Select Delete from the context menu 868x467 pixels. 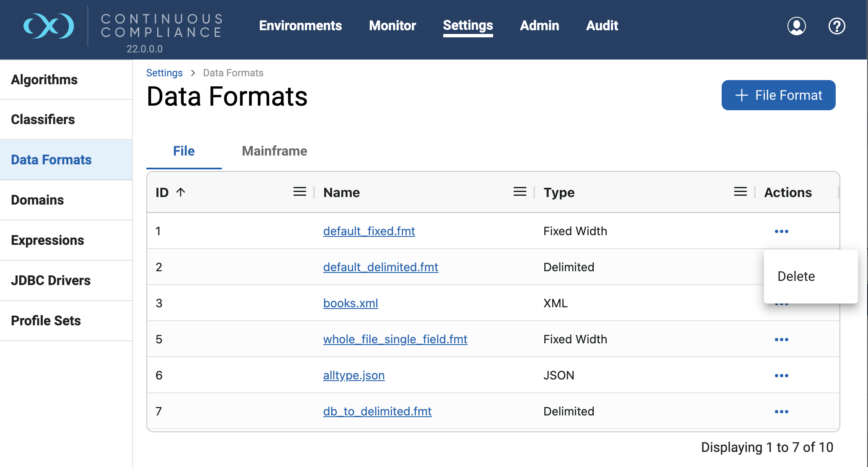[796, 276]
